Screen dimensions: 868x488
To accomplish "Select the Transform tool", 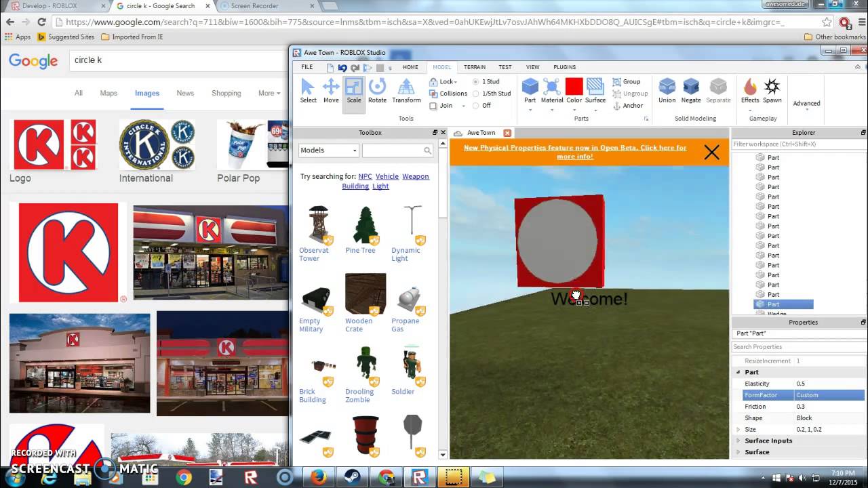I will click(406, 88).
